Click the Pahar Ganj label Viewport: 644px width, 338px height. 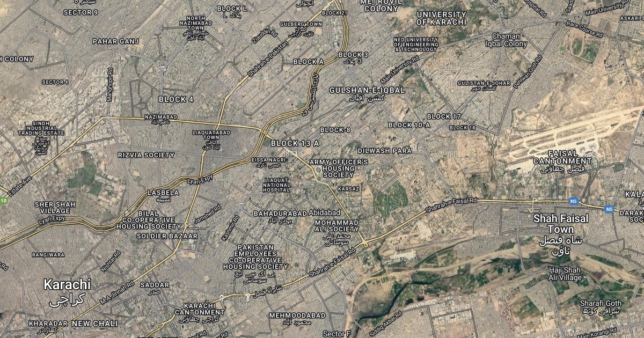point(116,41)
